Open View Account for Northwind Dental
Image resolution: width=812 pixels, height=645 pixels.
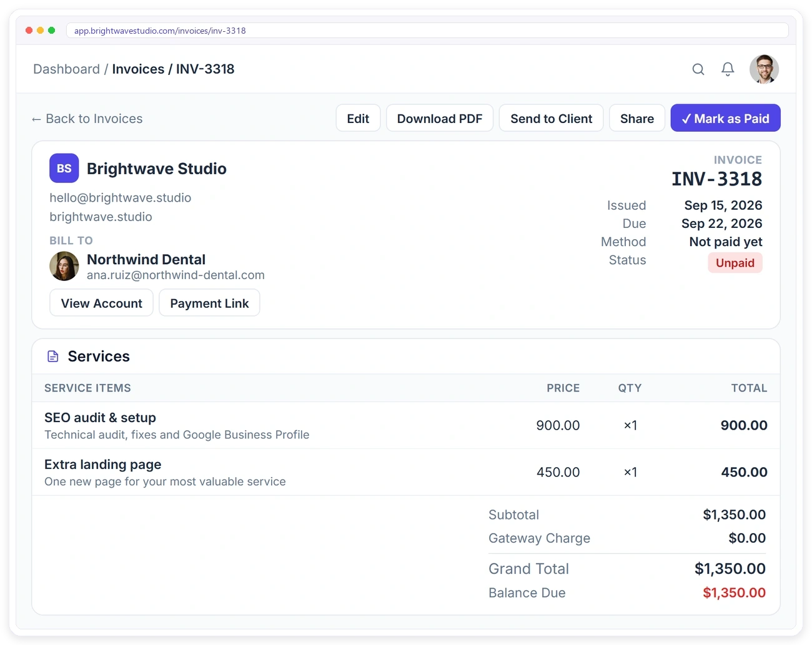(102, 303)
